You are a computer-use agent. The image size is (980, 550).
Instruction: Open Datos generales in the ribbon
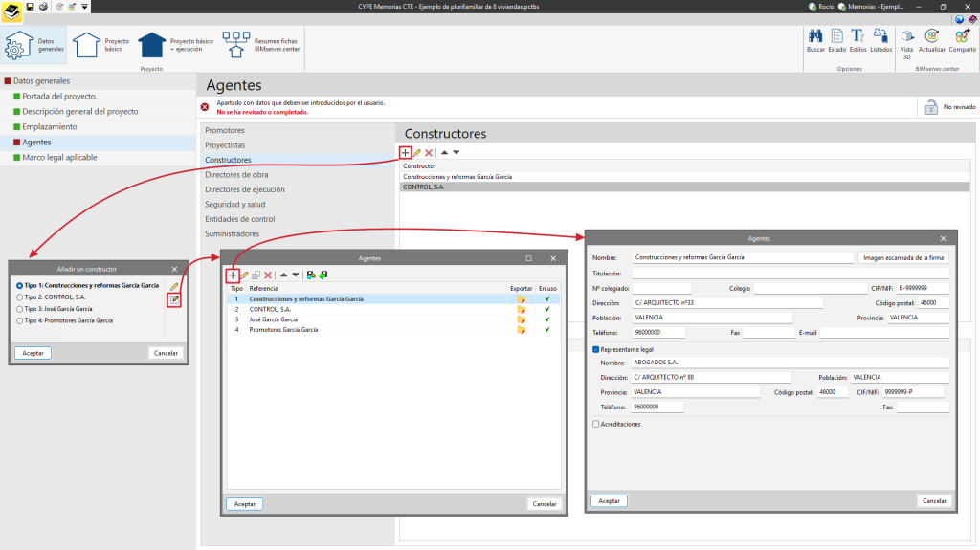tap(33, 45)
